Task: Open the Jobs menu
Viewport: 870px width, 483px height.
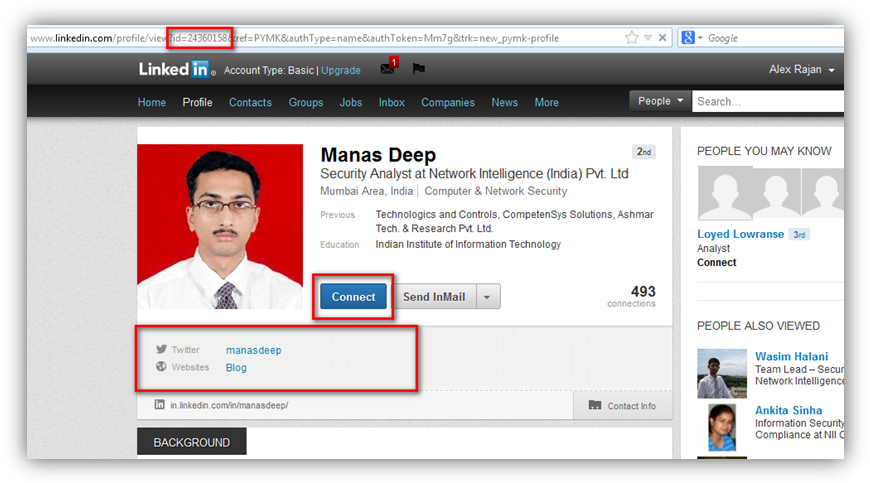Action: tap(351, 103)
